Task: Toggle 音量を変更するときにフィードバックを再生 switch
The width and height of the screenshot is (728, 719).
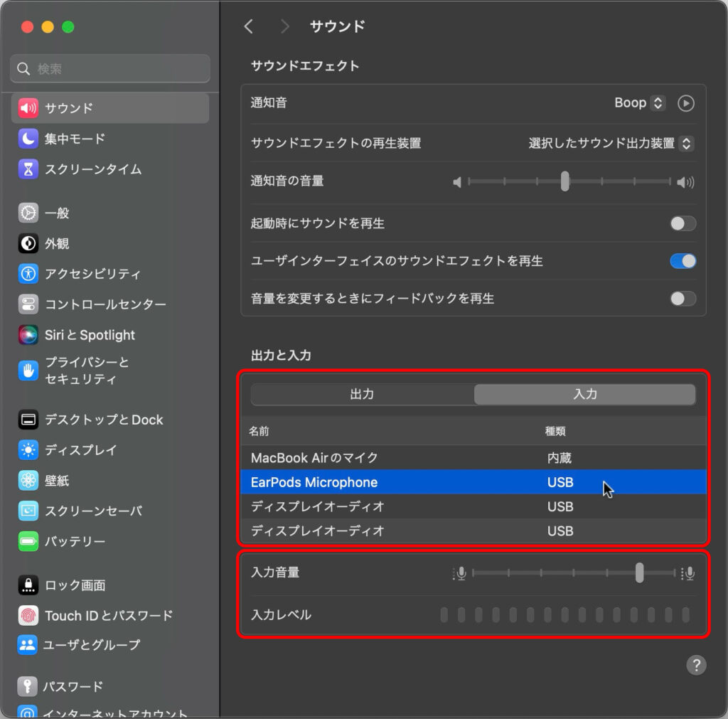Action: click(x=683, y=299)
